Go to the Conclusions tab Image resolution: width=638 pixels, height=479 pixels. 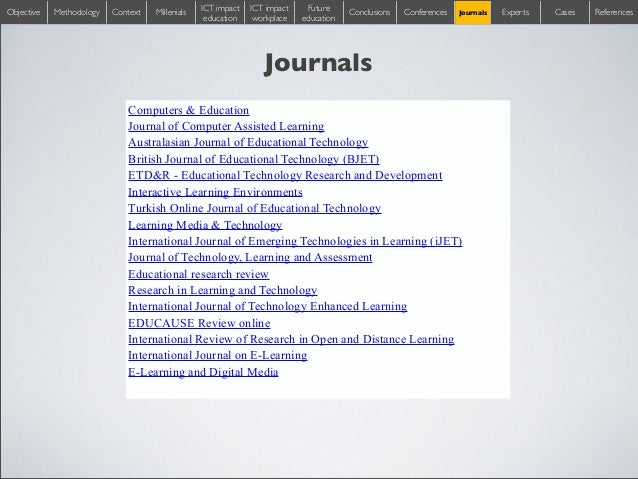(x=369, y=12)
